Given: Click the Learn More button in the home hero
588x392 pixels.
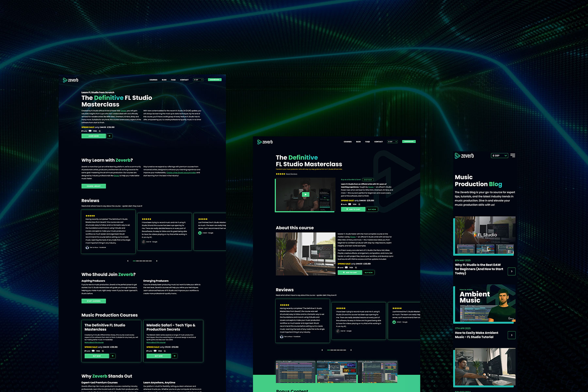Looking at the screenshot, I should pyautogui.click(x=94, y=136).
